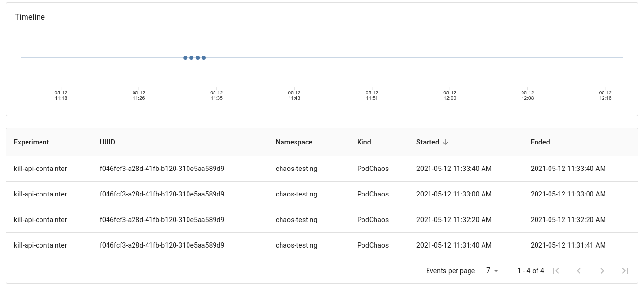
Task: Click the second timeline event dot
Action: [x=191, y=58]
